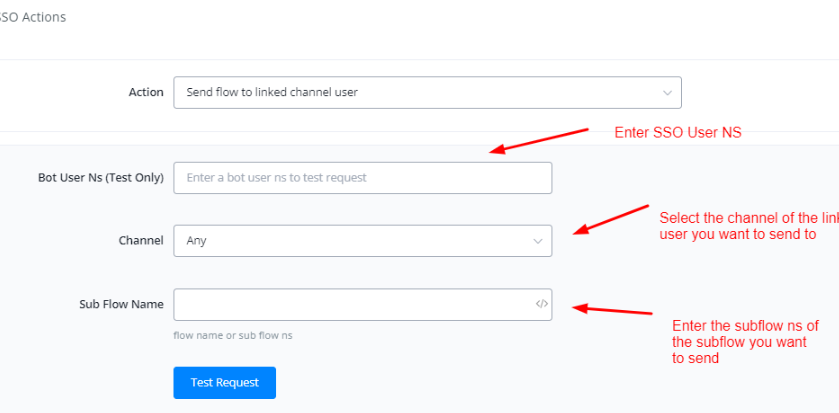The width and height of the screenshot is (839, 413).
Task: Click inside the Sub Flow Name text box
Action: pos(350,304)
